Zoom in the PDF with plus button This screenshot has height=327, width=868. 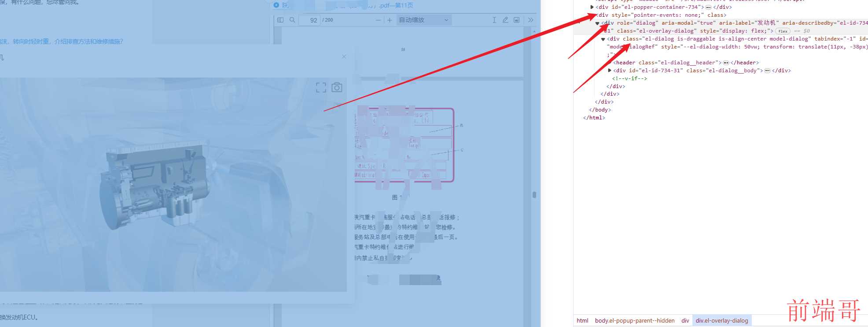(390, 20)
